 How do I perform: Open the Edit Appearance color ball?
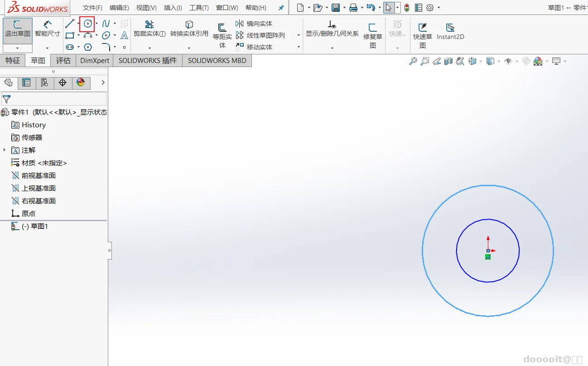538,61
